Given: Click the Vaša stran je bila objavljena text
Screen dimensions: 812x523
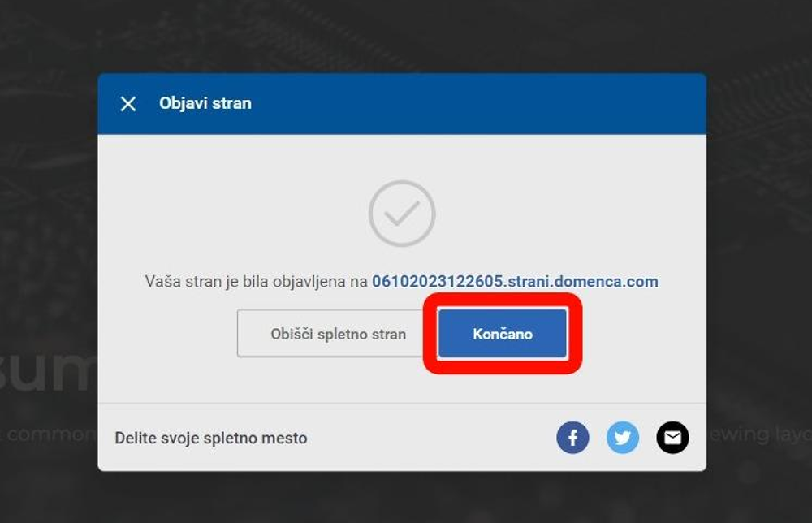Looking at the screenshot, I should click(x=256, y=281).
